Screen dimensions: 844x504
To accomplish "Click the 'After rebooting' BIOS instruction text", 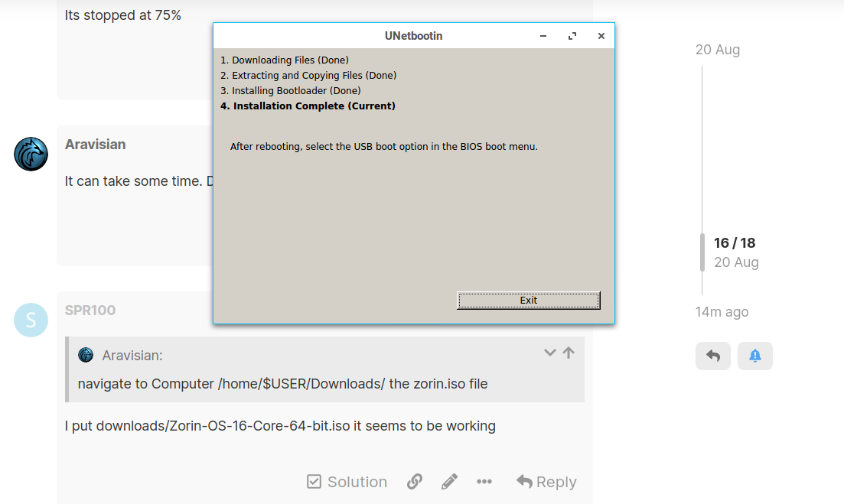I will [384, 146].
